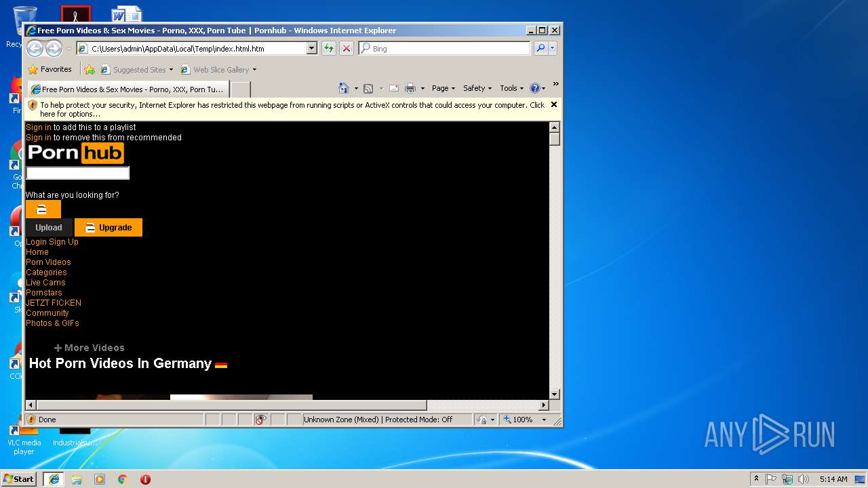Click the Categories link
The width and height of the screenshot is (868, 488).
click(x=46, y=272)
